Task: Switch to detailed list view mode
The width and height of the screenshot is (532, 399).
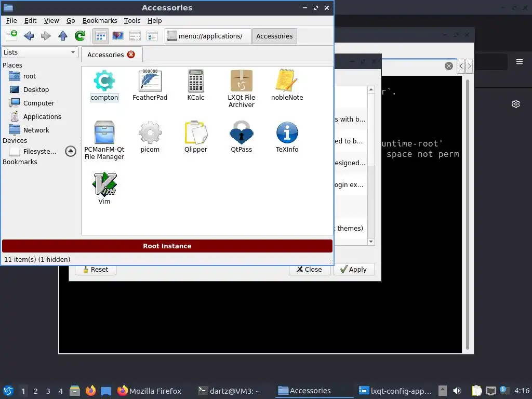Action: click(135, 36)
